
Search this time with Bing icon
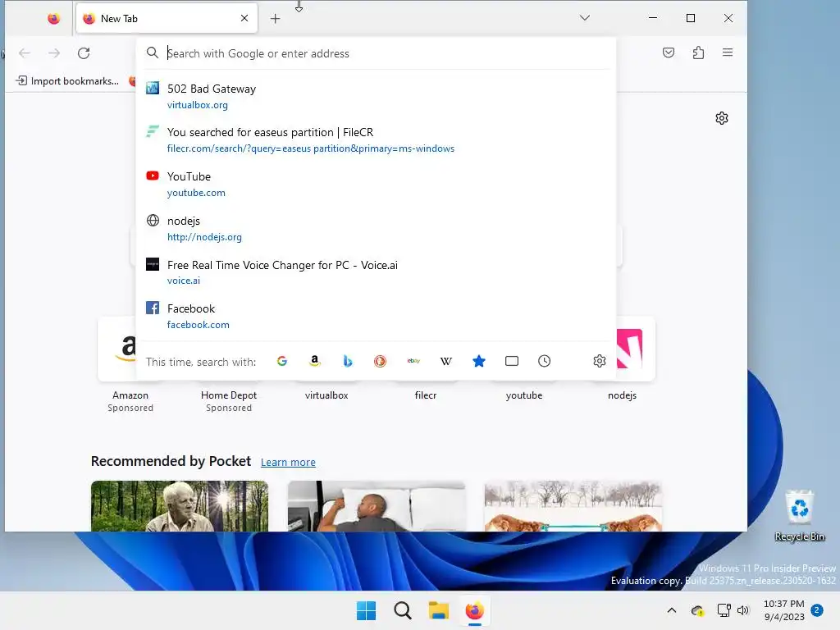coord(347,361)
